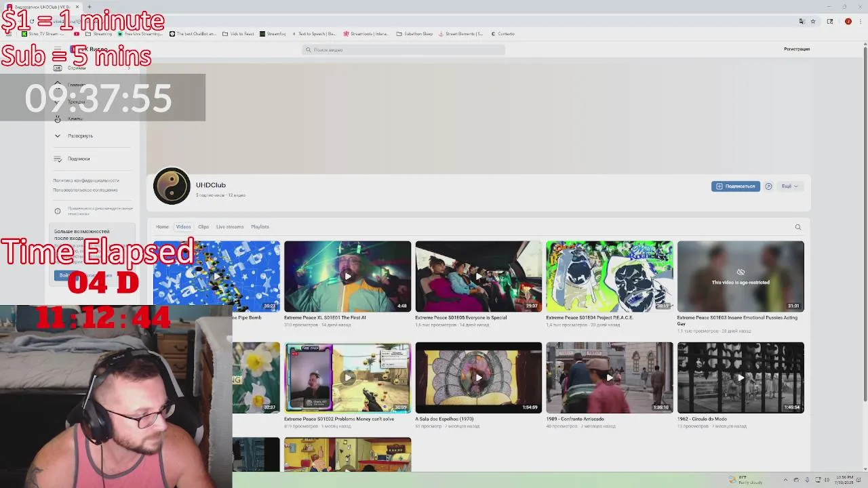Image resolution: width=868 pixels, height=488 pixels.
Task: Open the A Sala dos Espelhos (1970) title
Action: coord(444,419)
